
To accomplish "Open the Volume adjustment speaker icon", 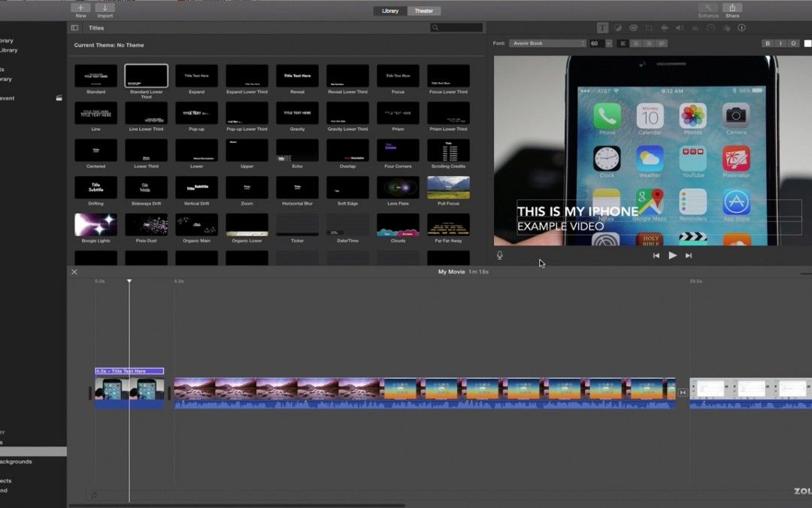I will pos(680,28).
